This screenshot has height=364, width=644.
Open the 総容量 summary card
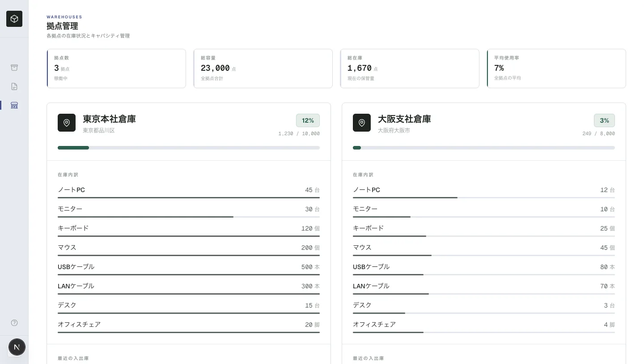263,69
